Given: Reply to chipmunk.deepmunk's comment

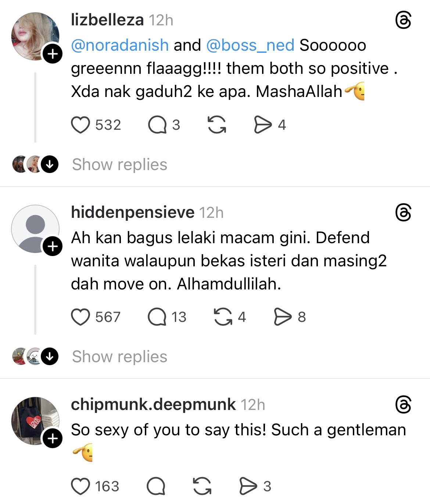Looking at the screenshot, I should coord(156,486).
